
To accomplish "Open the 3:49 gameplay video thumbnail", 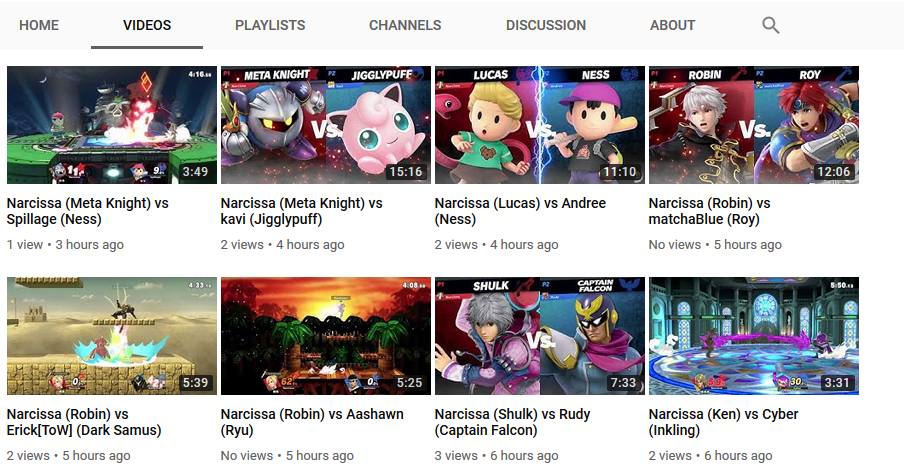I will coord(112,125).
